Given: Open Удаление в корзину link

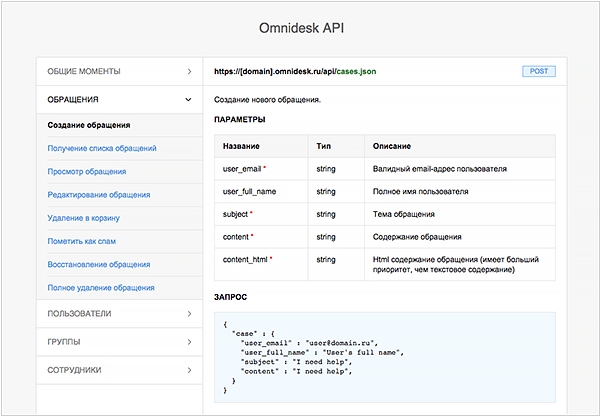Looking at the screenshot, I should [x=83, y=218].
